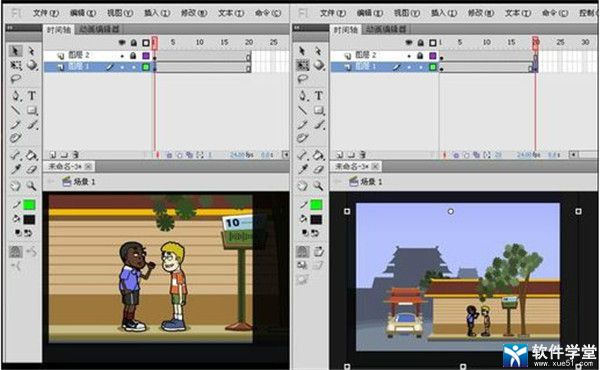The image size is (600, 370).
Task: Open the Pen tool flyout in the left toolbar
Action: coord(16,96)
